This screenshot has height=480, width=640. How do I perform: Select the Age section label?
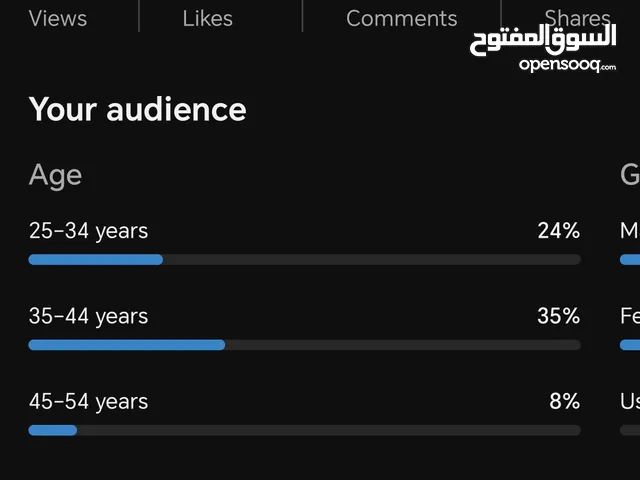click(56, 175)
